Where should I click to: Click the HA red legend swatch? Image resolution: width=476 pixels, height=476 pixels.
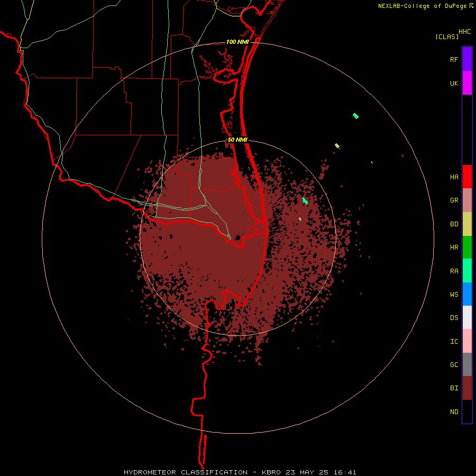467,177
